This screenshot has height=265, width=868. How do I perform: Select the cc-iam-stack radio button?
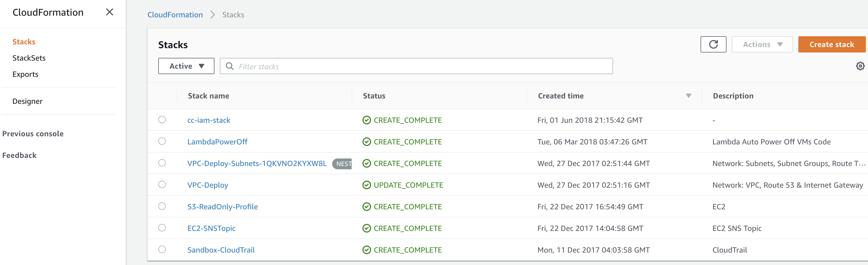click(x=162, y=120)
